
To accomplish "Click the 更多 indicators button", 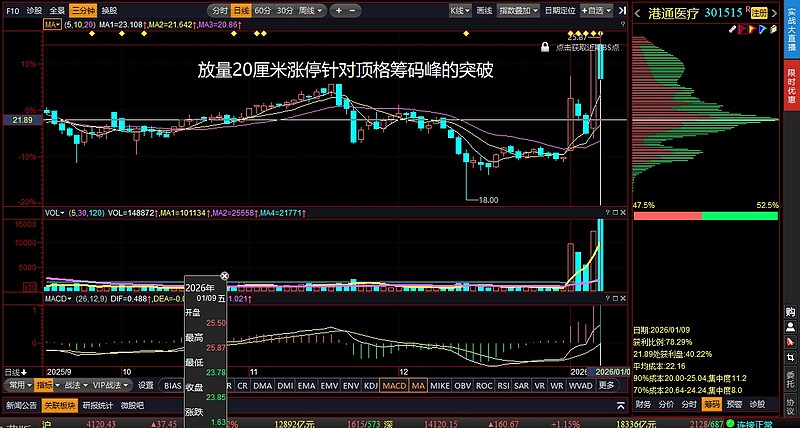I will coord(606,386).
